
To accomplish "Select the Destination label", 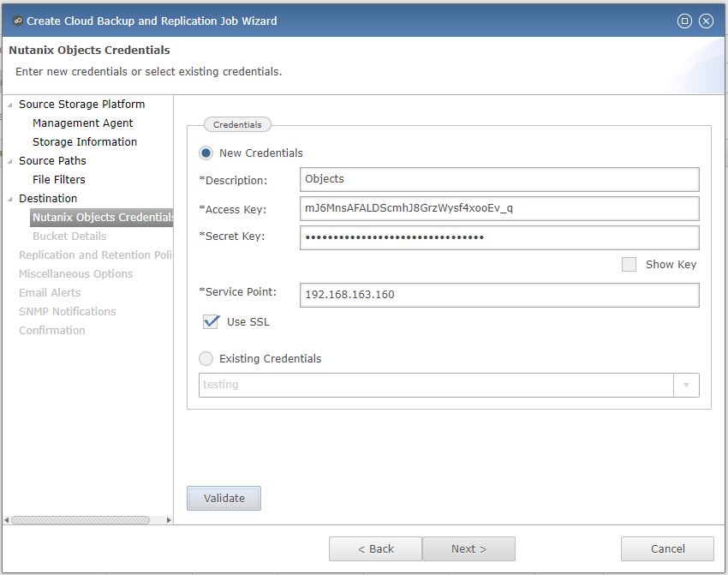I will 48,198.
